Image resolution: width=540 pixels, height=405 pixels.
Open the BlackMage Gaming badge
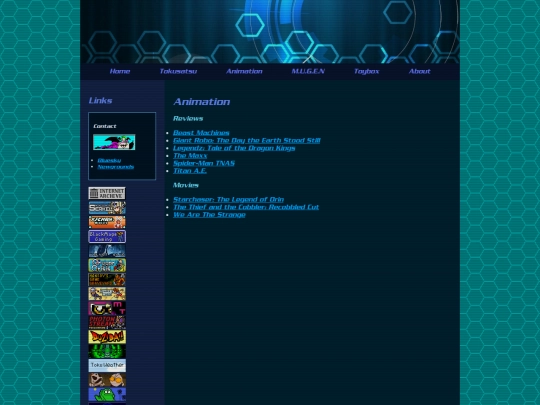click(107, 237)
